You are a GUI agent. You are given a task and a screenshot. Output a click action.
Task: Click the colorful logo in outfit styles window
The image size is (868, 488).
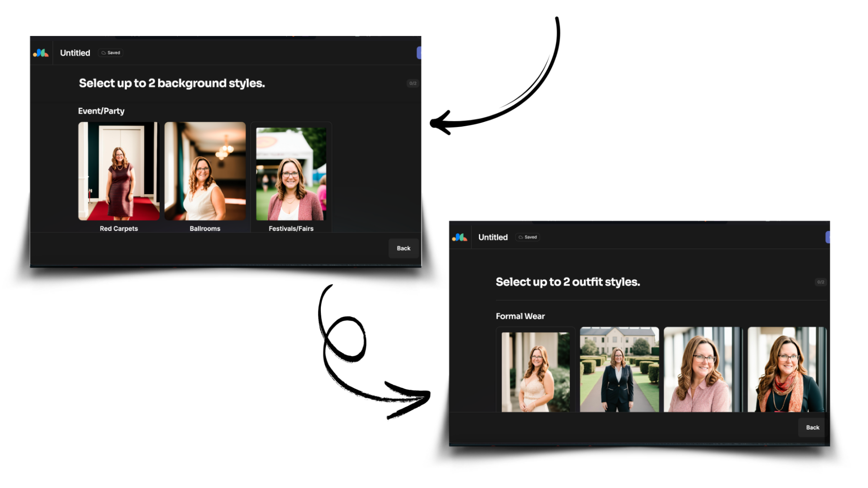459,237
